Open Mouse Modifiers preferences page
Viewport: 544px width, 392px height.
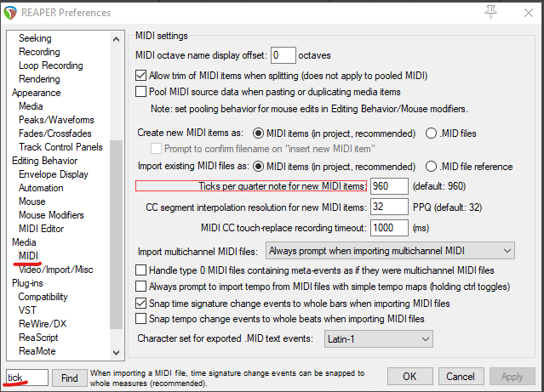click(x=51, y=215)
